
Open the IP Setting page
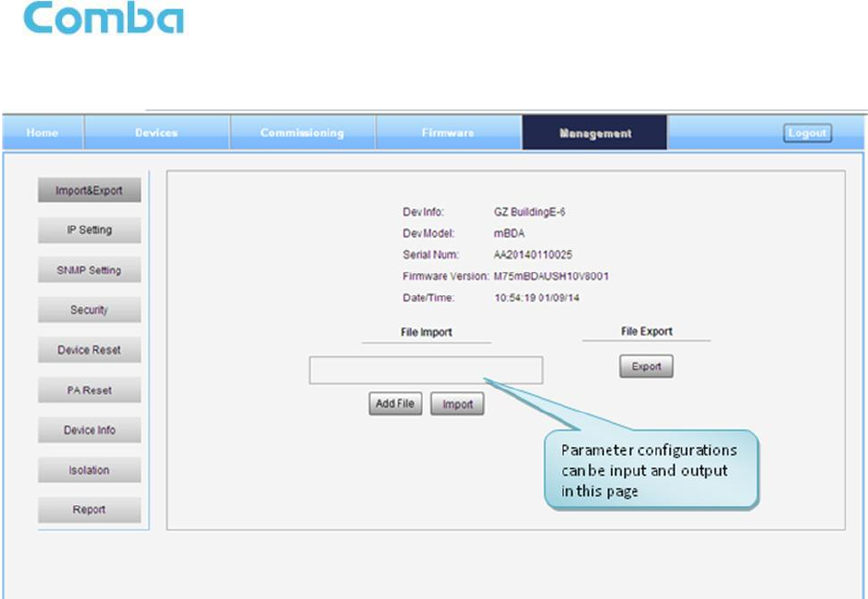[89, 231]
